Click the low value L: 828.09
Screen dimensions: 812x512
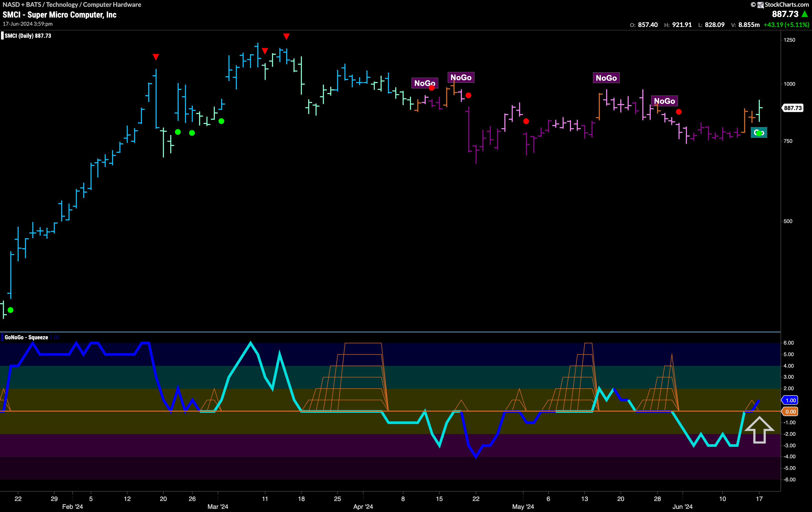pyautogui.click(x=711, y=25)
